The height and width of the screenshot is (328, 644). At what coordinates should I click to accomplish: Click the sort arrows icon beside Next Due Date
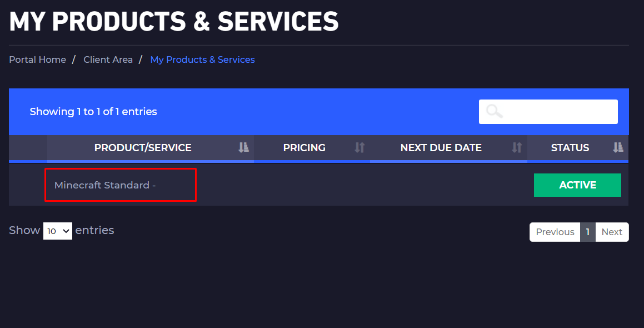[517, 148]
